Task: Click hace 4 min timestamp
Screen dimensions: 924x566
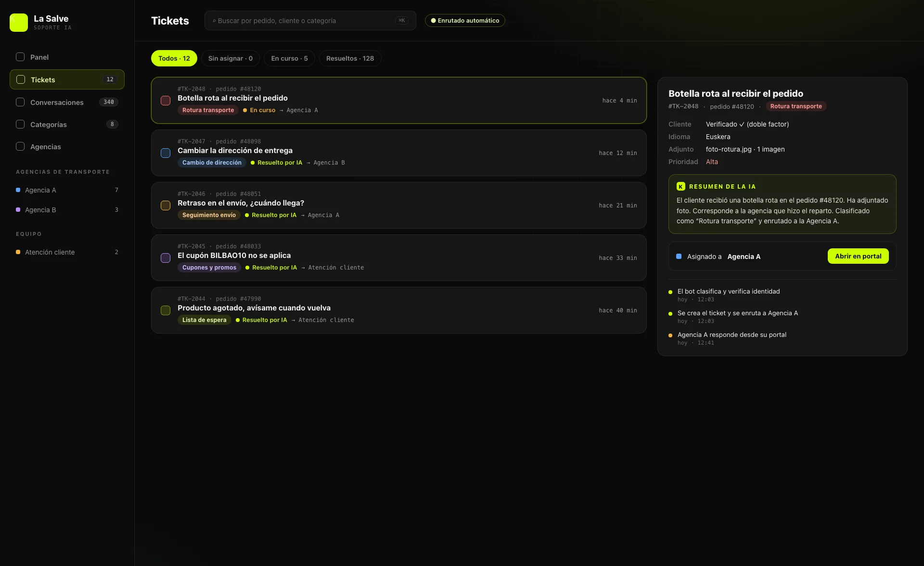Action: (x=619, y=101)
